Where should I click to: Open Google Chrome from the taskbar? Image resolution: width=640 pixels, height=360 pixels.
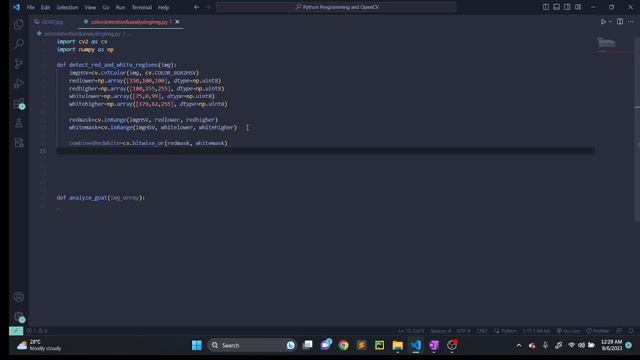[x=343, y=345]
